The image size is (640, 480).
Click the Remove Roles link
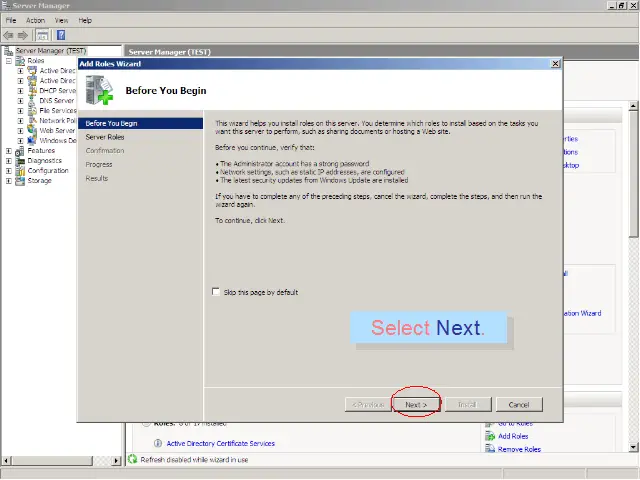pos(519,450)
